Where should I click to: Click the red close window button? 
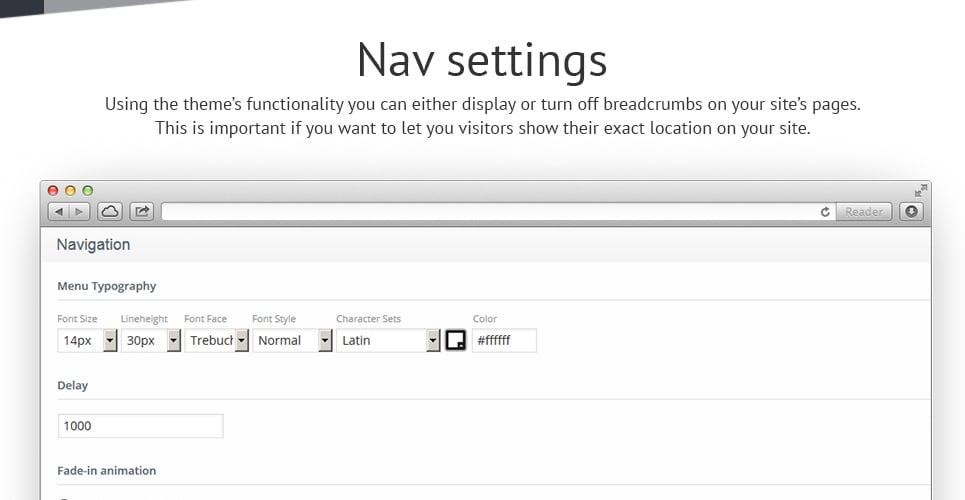coord(53,191)
